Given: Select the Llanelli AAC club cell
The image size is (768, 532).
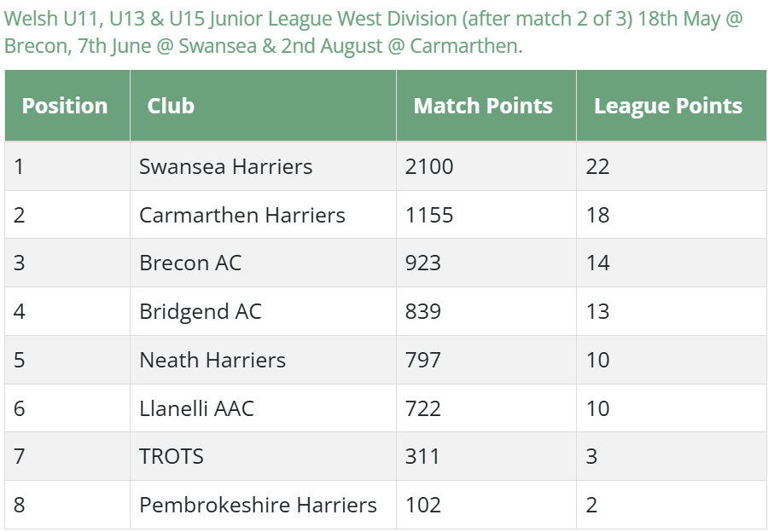Looking at the screenshot, I should pos(263,408).
